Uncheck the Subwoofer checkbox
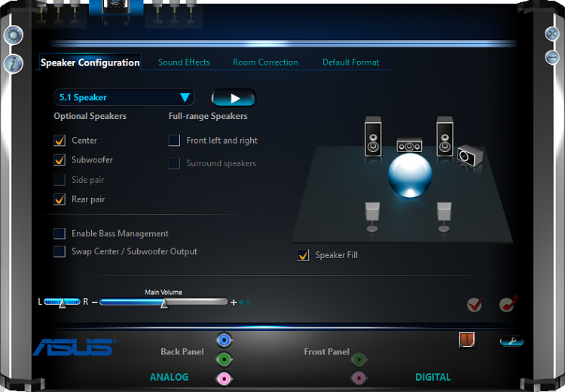 click(x=60, y=160)
